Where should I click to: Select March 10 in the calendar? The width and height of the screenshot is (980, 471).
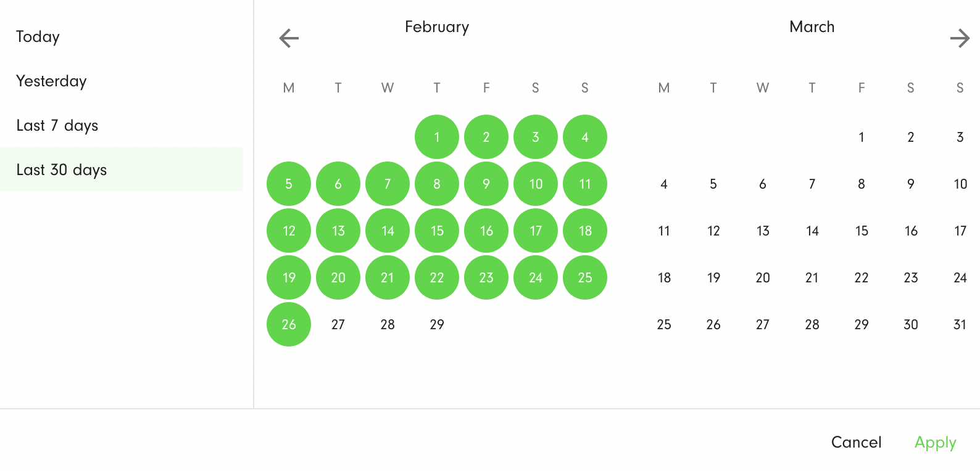click(x=960, y=184)
